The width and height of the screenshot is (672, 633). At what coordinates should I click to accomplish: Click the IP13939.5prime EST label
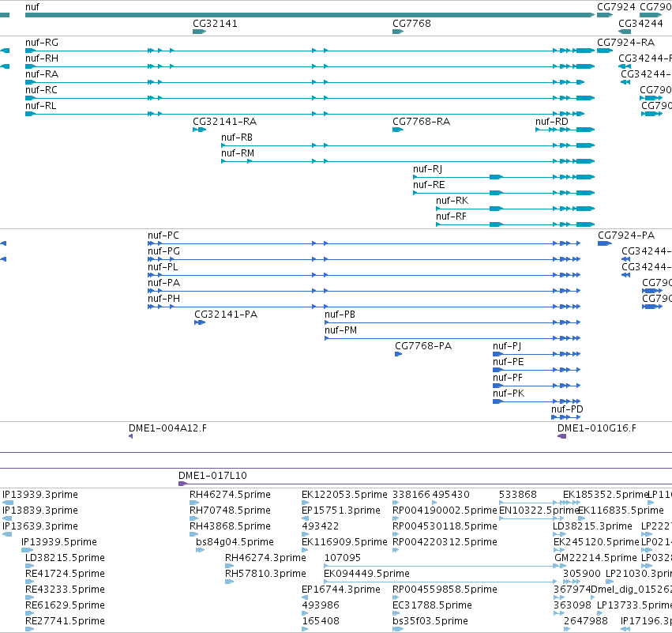click(x=59, y=542)
